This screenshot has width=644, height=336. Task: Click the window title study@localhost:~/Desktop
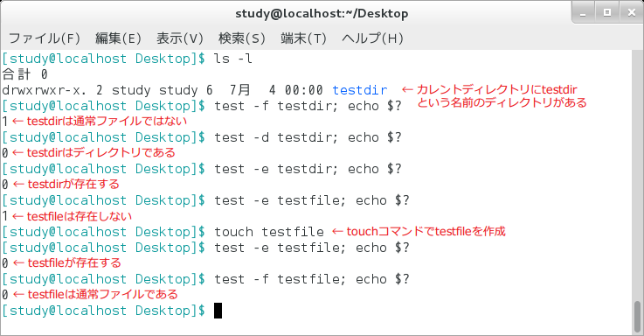tap(322, 14)
